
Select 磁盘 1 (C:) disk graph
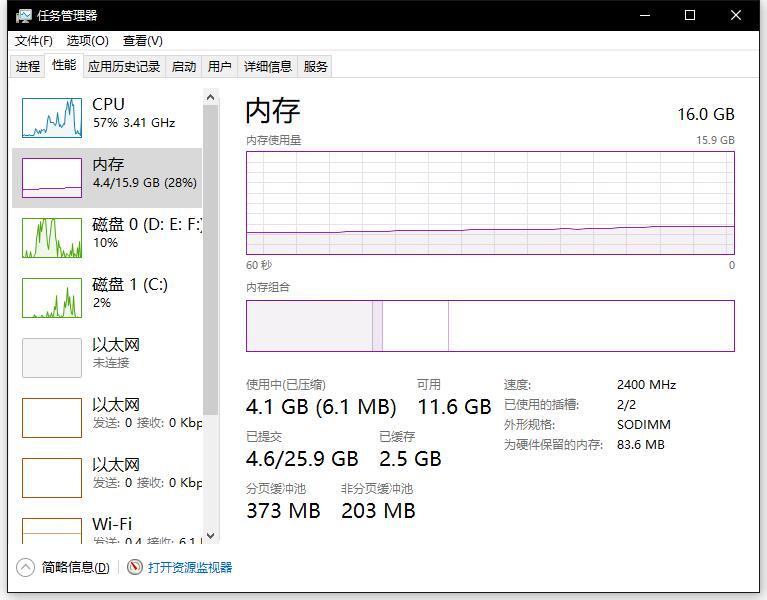coord(52,298)
